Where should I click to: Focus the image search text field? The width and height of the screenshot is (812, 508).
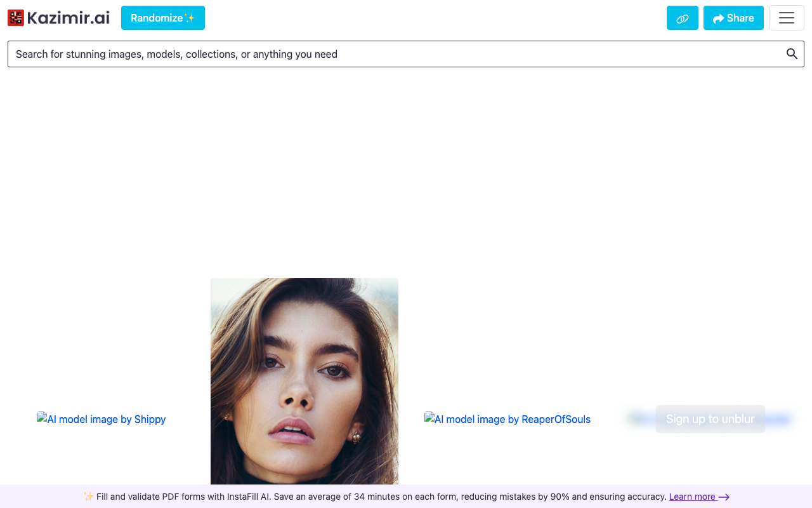pyautogui.click(x=393, y=54)
